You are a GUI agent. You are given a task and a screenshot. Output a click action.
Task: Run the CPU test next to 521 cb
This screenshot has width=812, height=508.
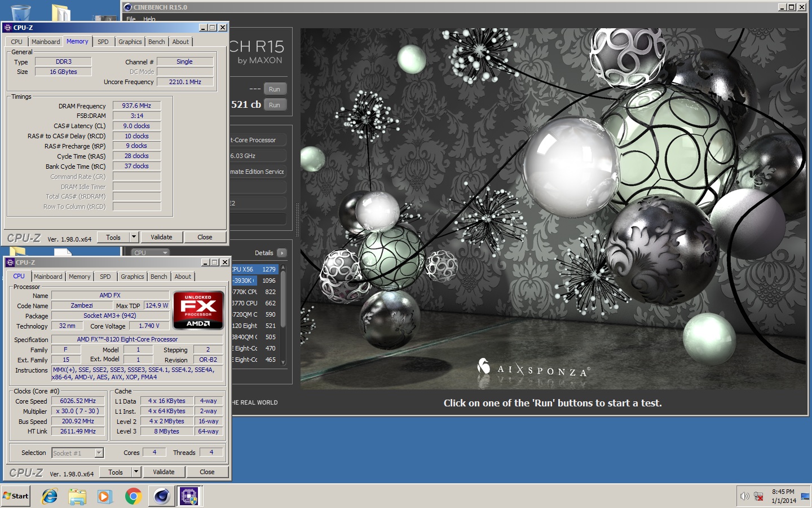tap(275, 105)
